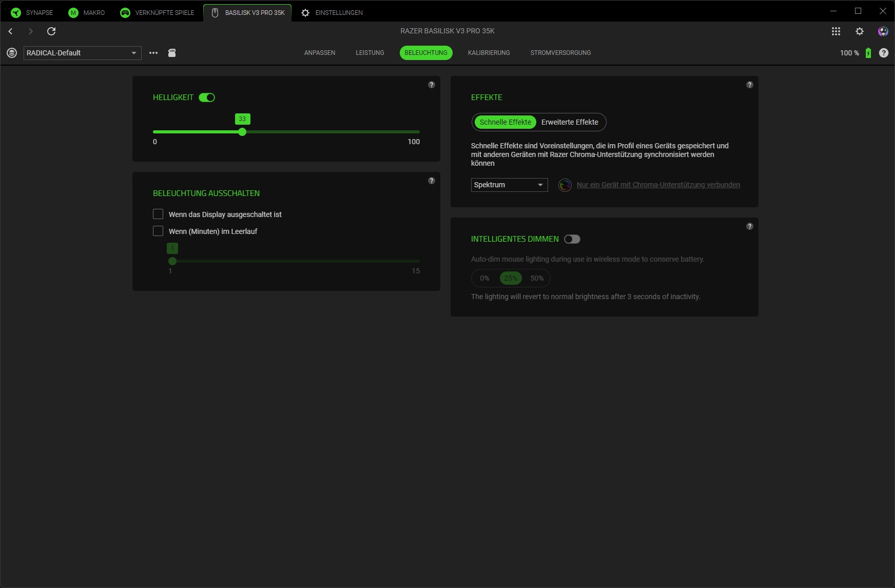Go back using the left arrow icon
The image size is (895, 588).
[10, 31]
